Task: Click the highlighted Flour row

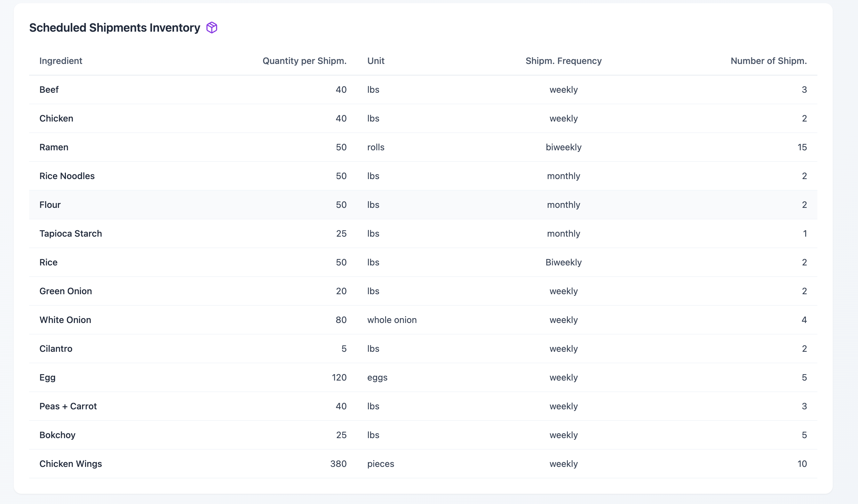Action: (x=50, y=205)
